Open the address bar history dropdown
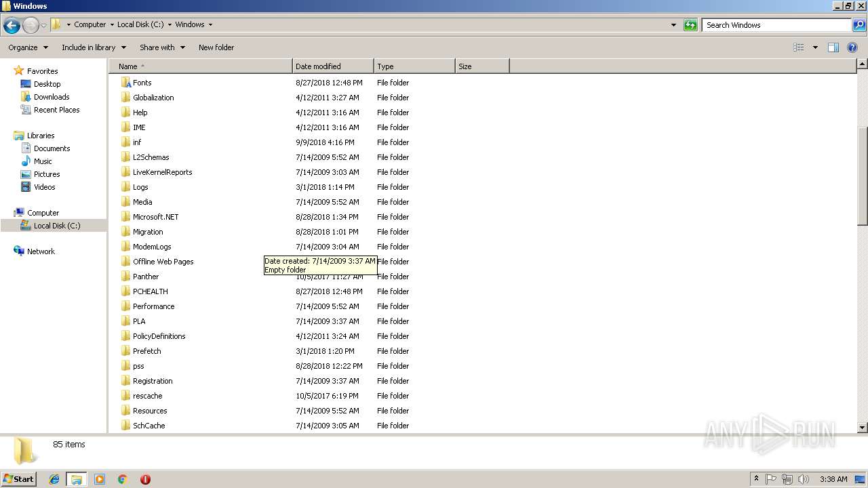868x488 pixels. pyautogui.click(x=673, y=25)
